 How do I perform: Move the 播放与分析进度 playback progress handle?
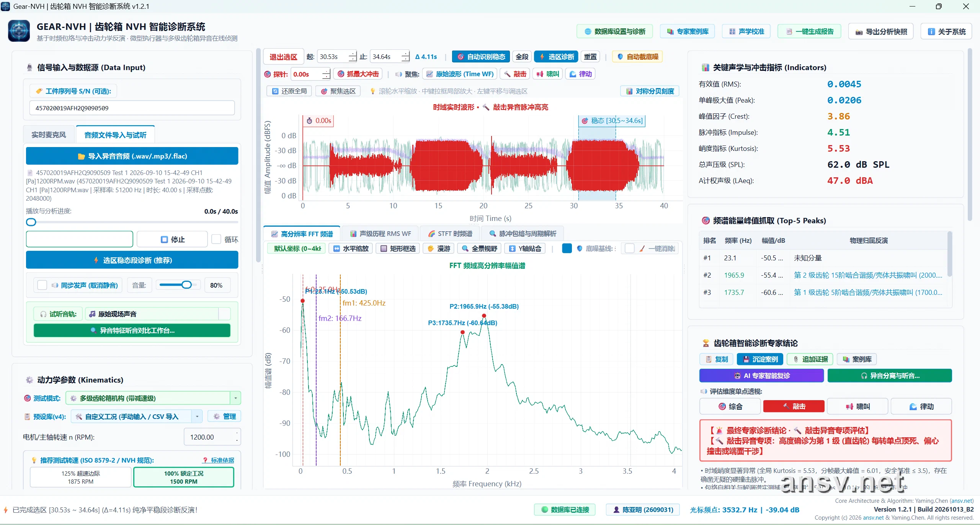click(31, 222)
